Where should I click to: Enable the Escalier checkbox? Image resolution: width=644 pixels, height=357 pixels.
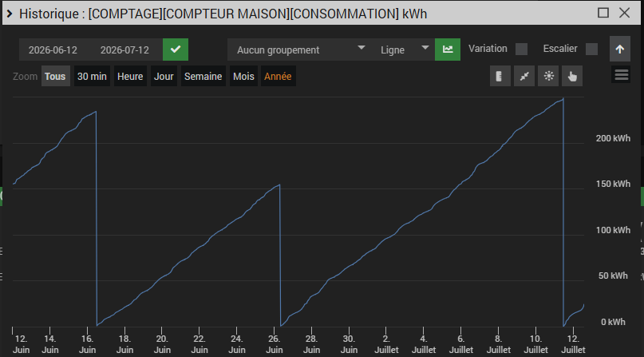point(591,49)
